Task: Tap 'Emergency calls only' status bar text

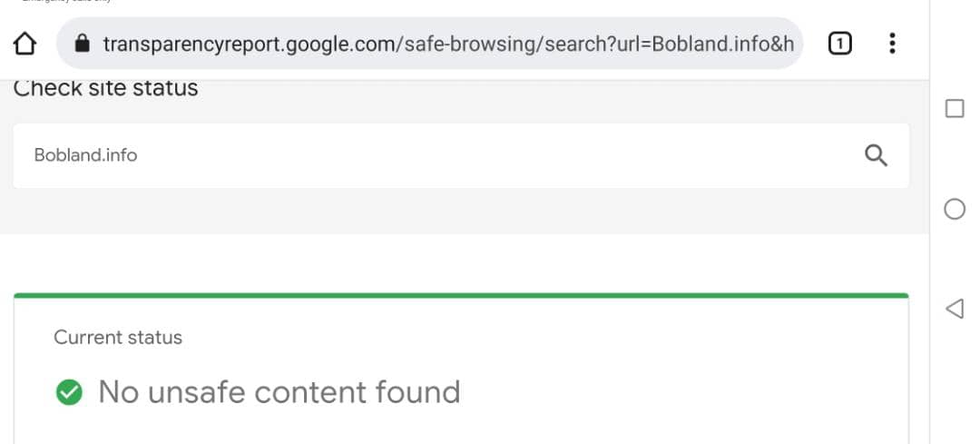Action: tap(65, 1)
